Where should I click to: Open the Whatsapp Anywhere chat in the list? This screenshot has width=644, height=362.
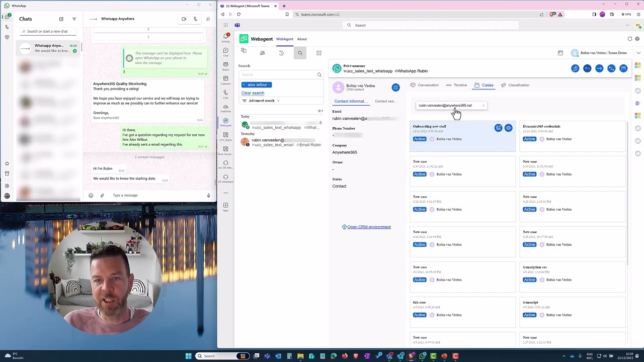(49, 48)
